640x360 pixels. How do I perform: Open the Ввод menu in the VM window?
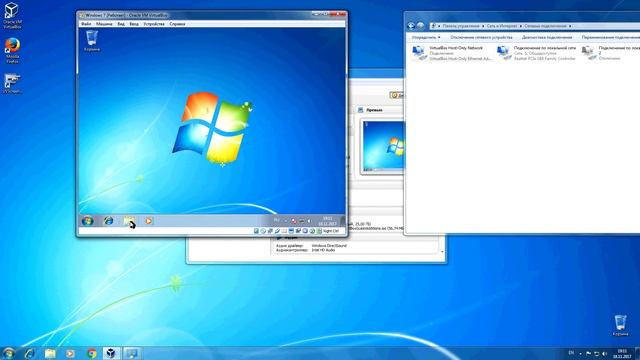click(x=134, y=24)
